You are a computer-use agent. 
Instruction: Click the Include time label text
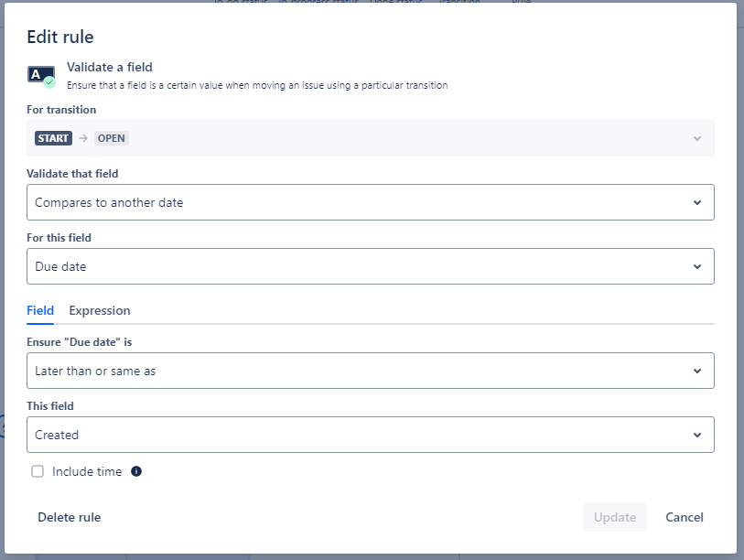87,471
